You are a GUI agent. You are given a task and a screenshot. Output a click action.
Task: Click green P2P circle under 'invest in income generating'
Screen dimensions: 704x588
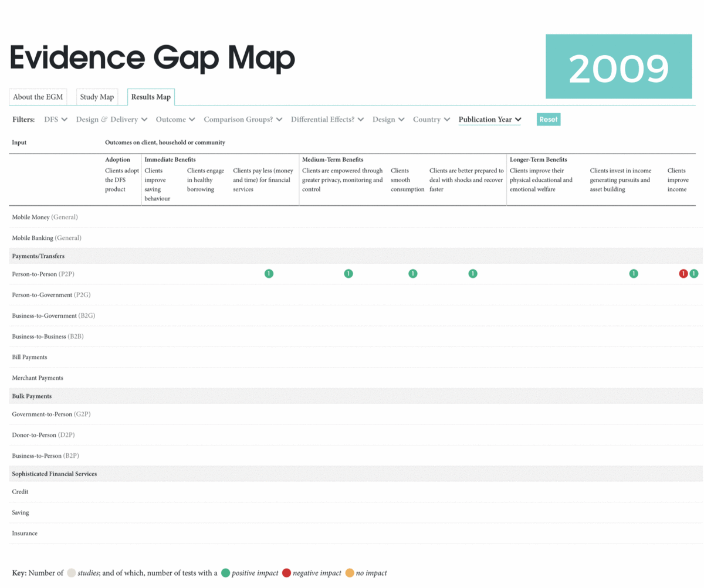coord(634,274)
